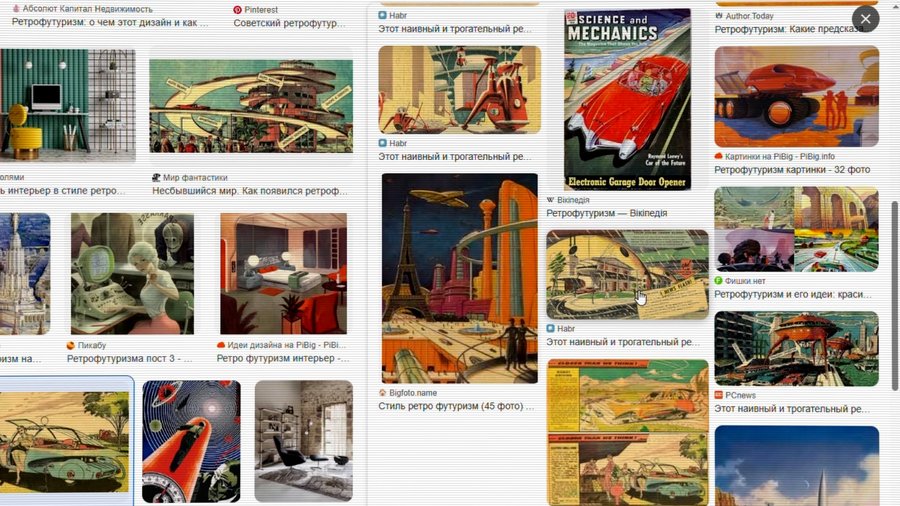Click the Pinterest source icon
Image resolution: width=900 pixels, height=506 pixels.
tap(238, 10)
